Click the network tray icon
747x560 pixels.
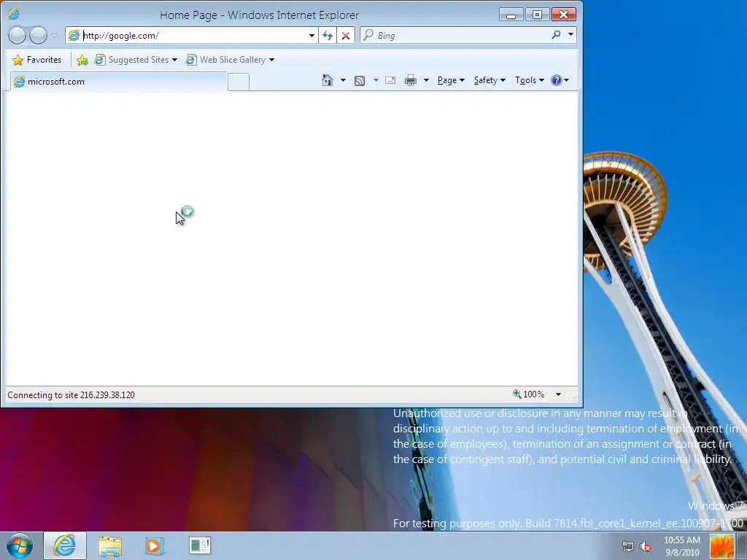[628, 546]
